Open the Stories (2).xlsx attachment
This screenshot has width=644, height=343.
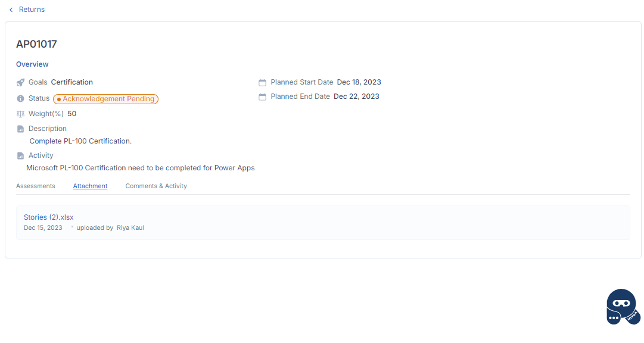(48, 217)
